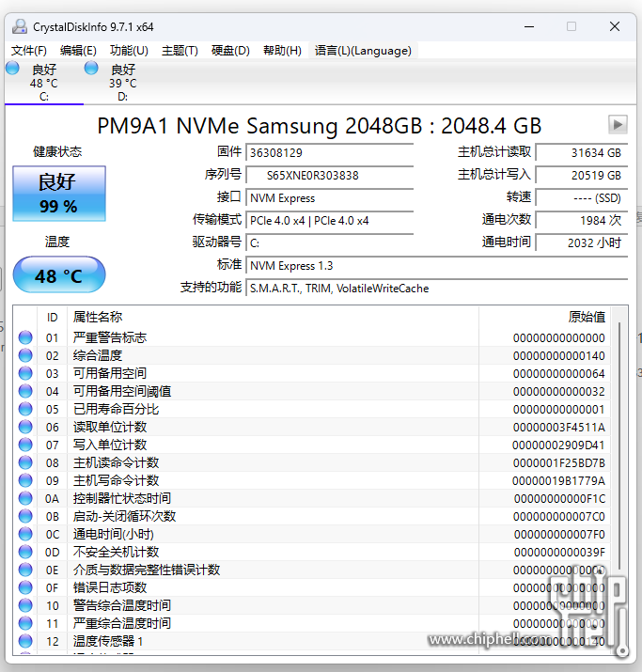This screenshot has width=642, height=672.
Task: Select the D: drive status orb
Action: click(x=91, y=69)
